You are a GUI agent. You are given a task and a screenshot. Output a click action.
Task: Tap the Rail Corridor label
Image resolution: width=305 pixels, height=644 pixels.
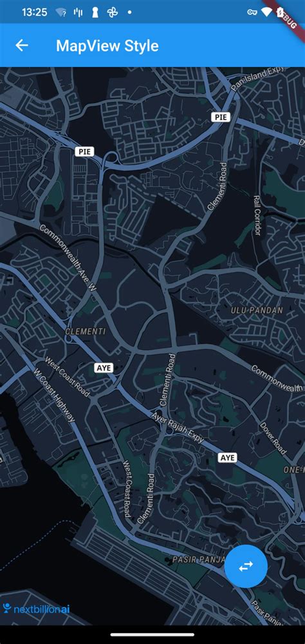(257, 215)
